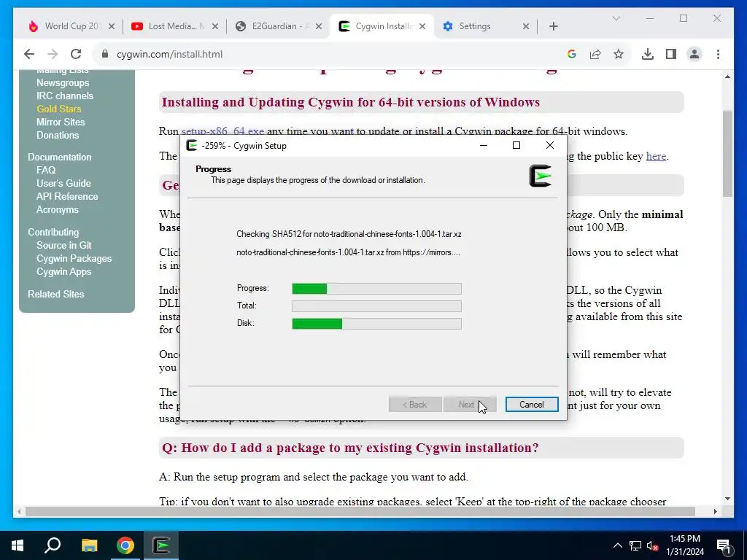Minimize the Cygwin Setup dialog
Viewport: 747px width, 560px height.
point(484,145)
